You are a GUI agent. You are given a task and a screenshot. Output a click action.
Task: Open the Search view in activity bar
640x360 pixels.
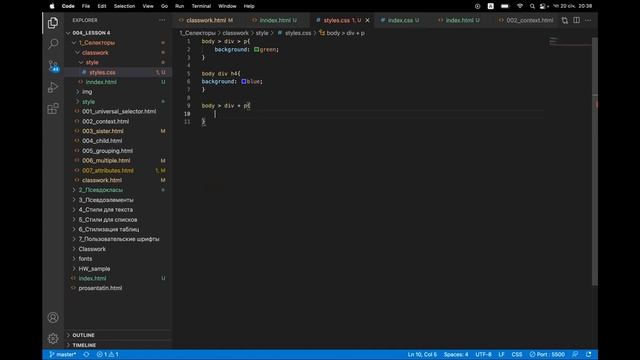(53, 44)
